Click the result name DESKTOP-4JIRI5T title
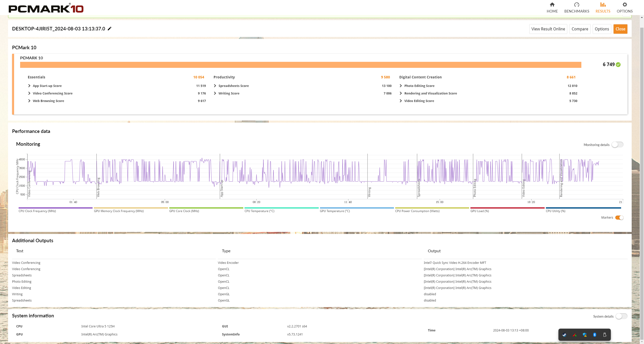This screenshot has width=644, height=344. pos(59,29)
